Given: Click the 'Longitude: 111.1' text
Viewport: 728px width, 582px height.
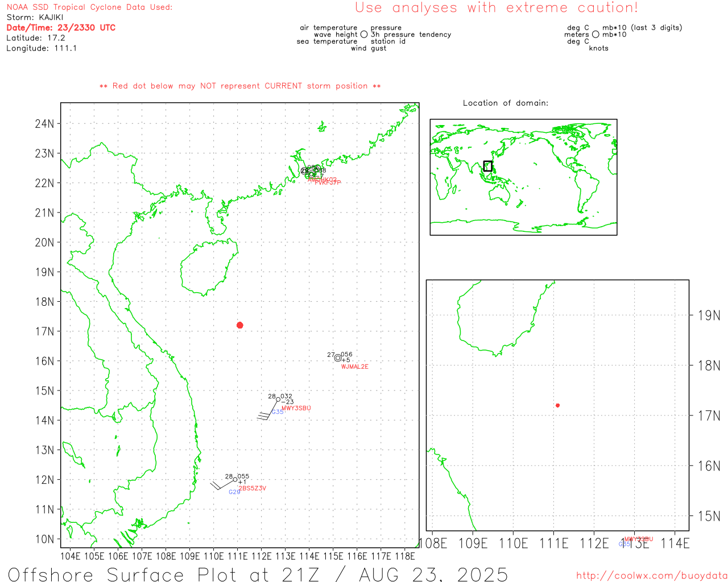Looking at the screenshot, I should (42, 48).
